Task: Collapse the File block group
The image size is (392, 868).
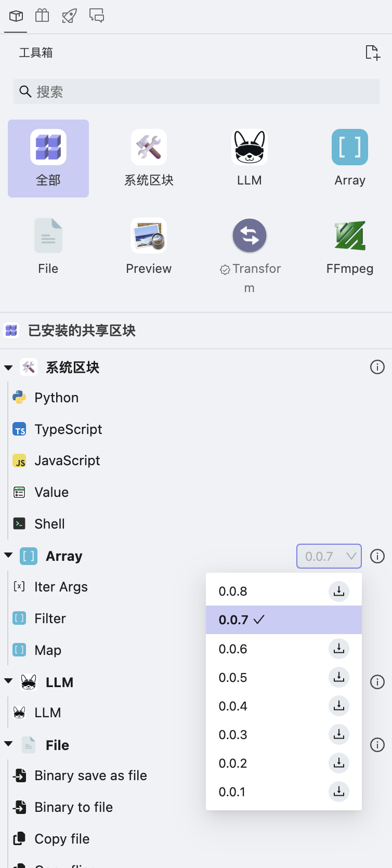Action: 8,744
